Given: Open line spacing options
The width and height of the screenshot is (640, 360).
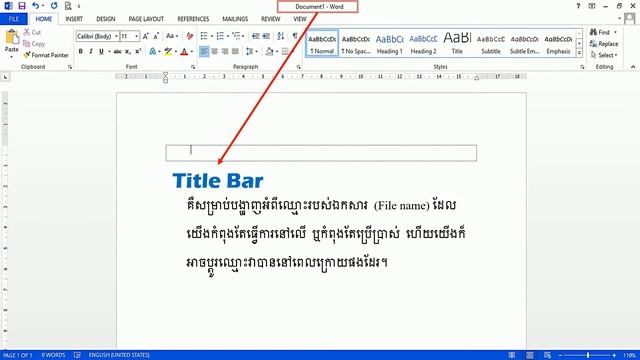Looking at the screenshot, I should 251,51.
